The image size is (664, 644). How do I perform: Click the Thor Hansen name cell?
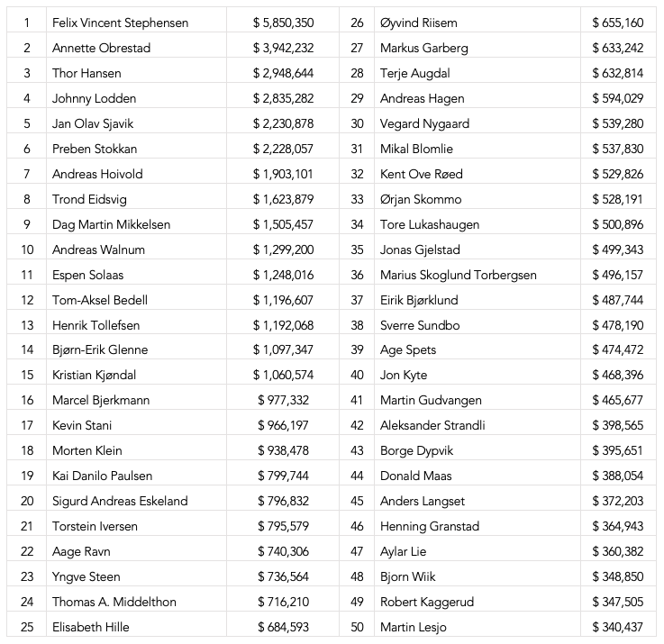click(x=86, y=73)
